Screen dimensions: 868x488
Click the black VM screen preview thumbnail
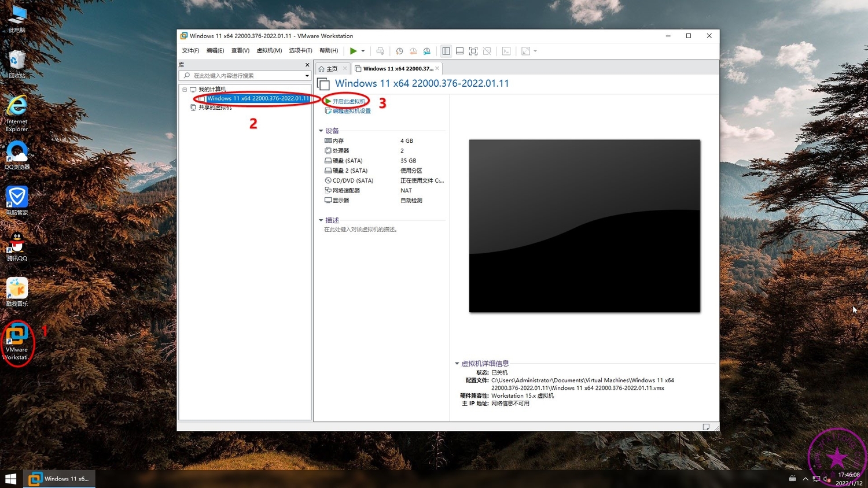point(584,226)
